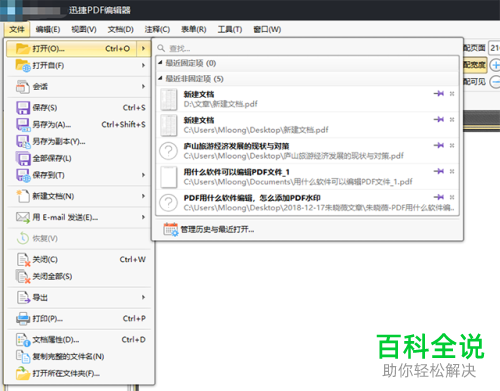Screen dimensions: 500x391
Task: Click the 文档属性(D) info icon
Action: pos(23,340)
